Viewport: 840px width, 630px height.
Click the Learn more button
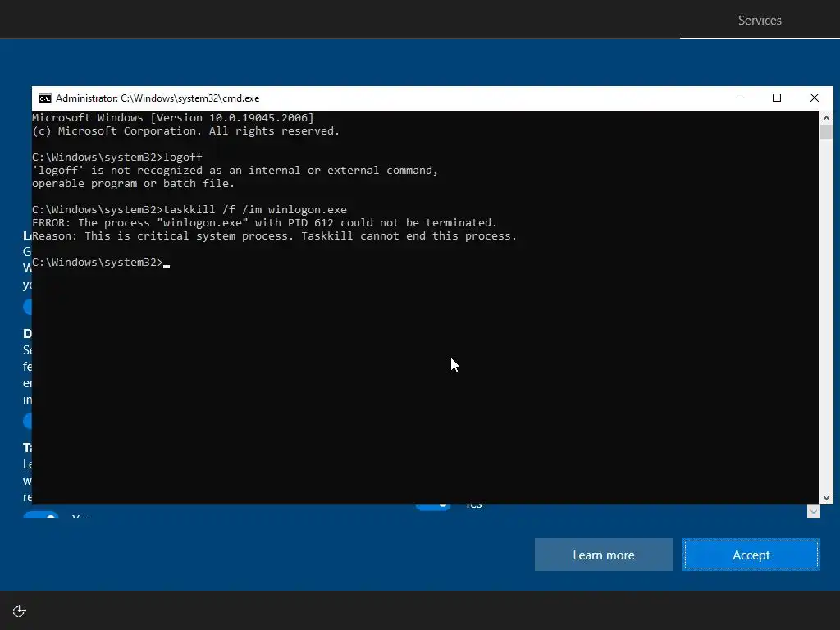pos(603,555)
